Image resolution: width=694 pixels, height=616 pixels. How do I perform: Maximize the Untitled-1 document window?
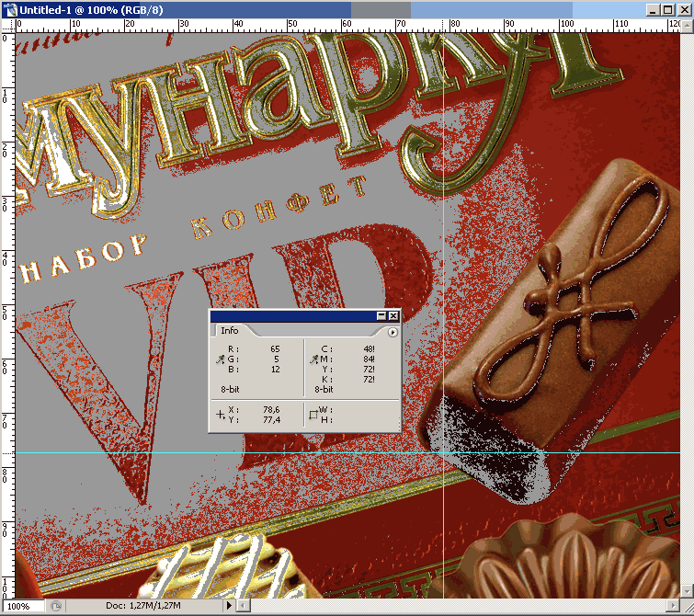pos(668,10)
